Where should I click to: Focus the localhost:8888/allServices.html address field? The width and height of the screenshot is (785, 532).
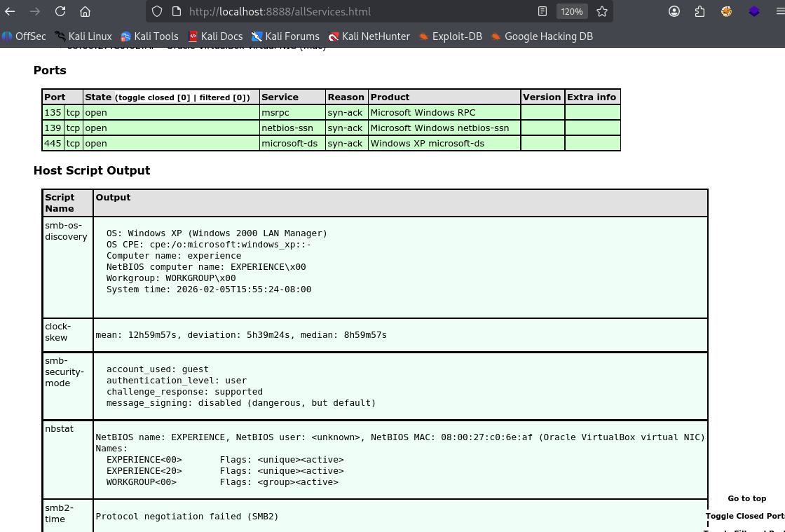(360, 11)
